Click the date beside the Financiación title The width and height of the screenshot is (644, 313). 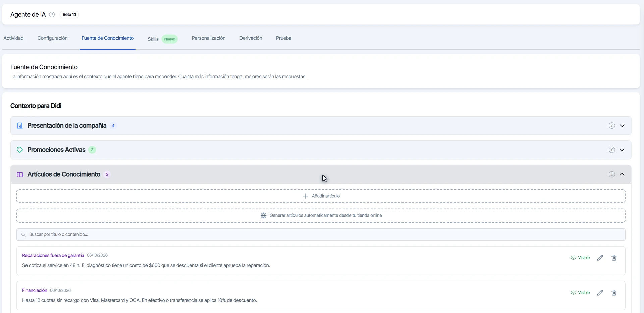click(x=60, y=290)
